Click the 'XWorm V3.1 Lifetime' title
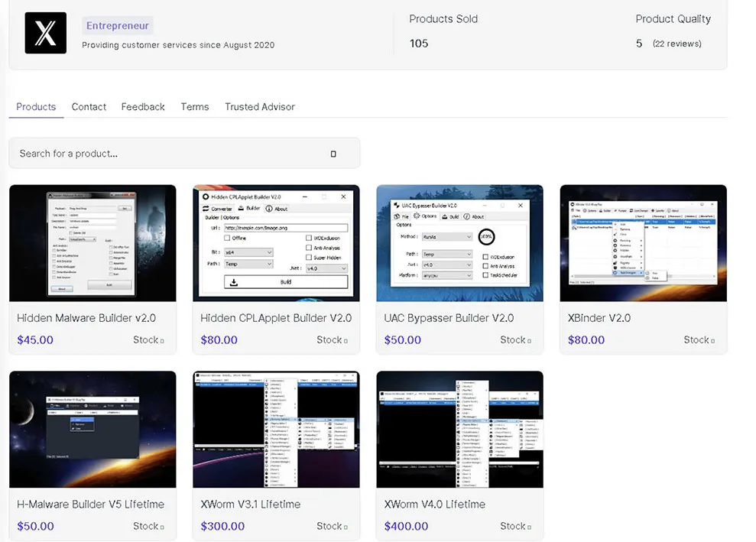The image size is (756, 542). (251, 504)
